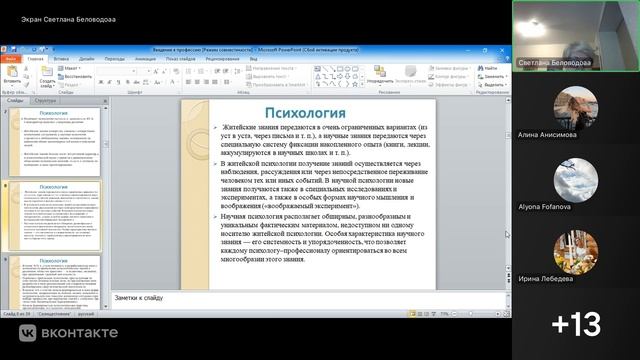
Task: Pick the right arrow shape in gallery
Action: click(340, 76)
